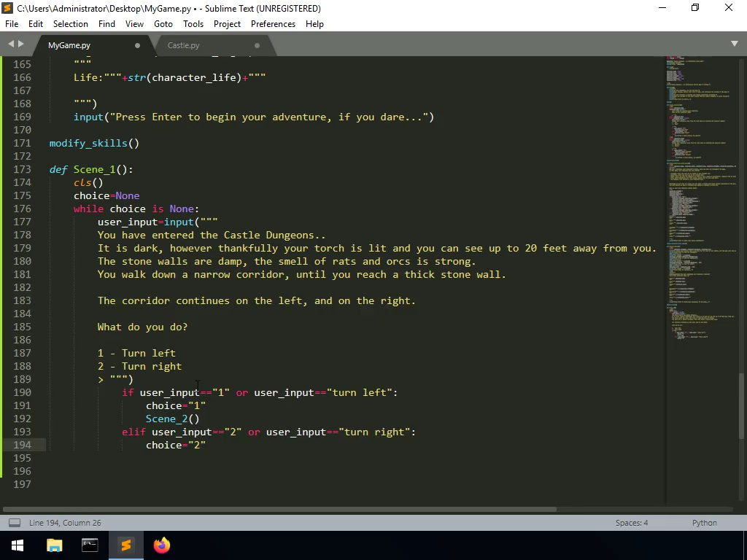
Task: Switch to the Castle.py tab
Action: tap(183, 45)
